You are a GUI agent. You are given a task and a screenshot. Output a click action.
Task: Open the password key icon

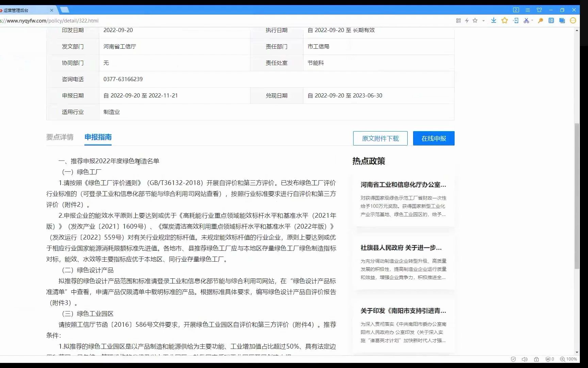point(540,20)
